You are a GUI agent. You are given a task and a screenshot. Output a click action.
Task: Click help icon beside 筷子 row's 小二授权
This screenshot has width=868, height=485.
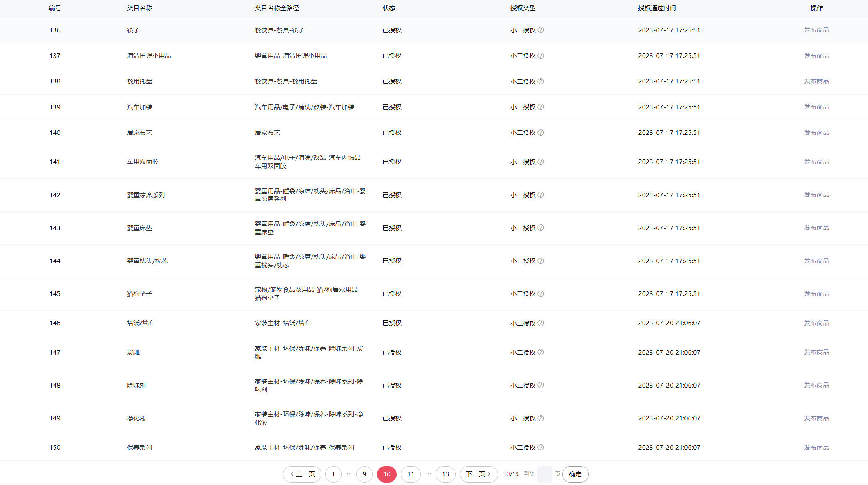[541, 30]
